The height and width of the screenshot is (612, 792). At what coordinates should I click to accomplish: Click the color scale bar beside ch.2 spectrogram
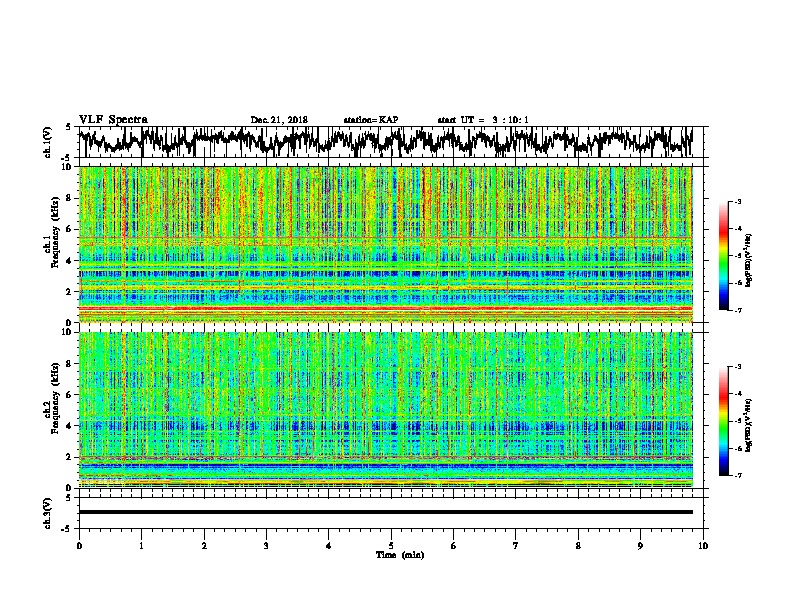click(x=723, y=421)
